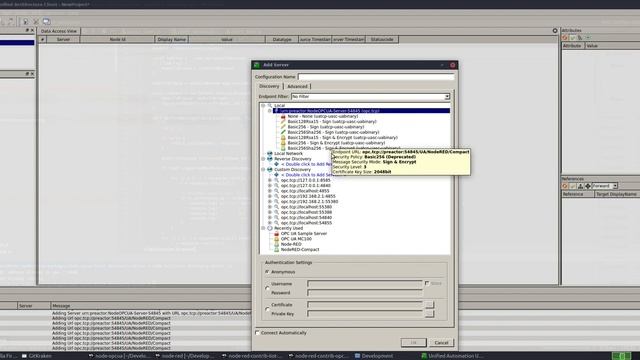Click the Cancel button
Screen dimensions: 640x360
pos(441,342)
